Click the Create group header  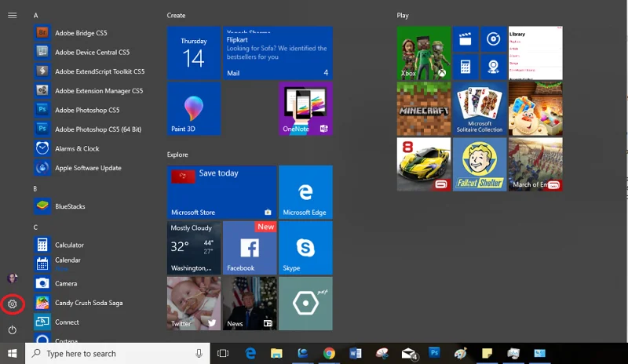click(x=176, y=15)
